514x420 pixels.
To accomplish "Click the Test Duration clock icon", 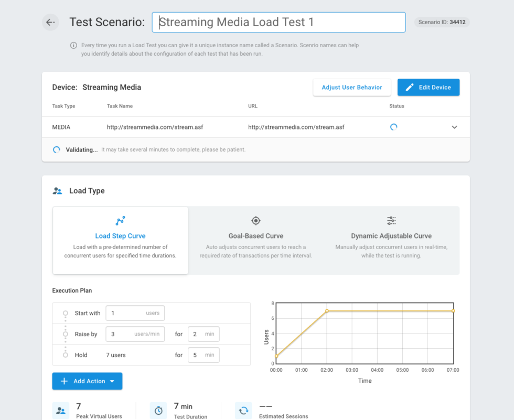I will pyautogui.click(x=158, y=410).
